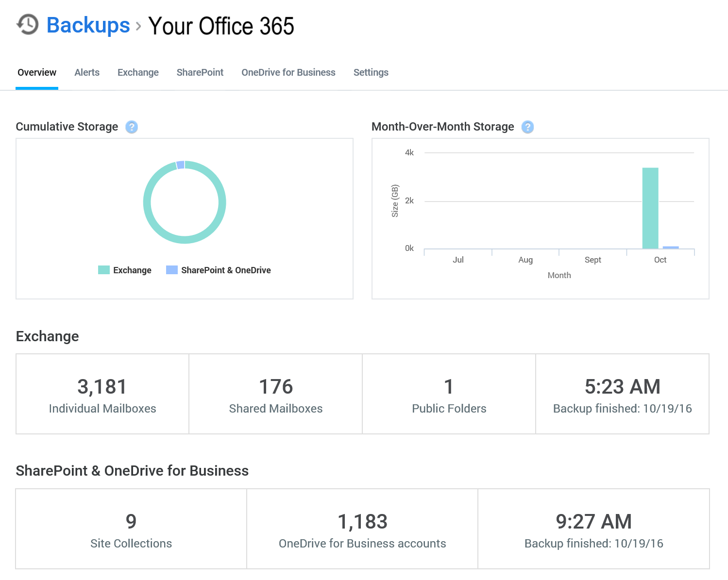Click 1,183 OneDrive for Business accounts card
The width and height of the screenshot is (728, 580).
[362, 529]
